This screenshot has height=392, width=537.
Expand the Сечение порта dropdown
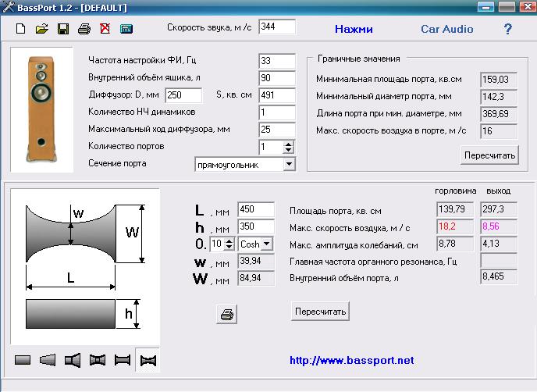[289, 164]
